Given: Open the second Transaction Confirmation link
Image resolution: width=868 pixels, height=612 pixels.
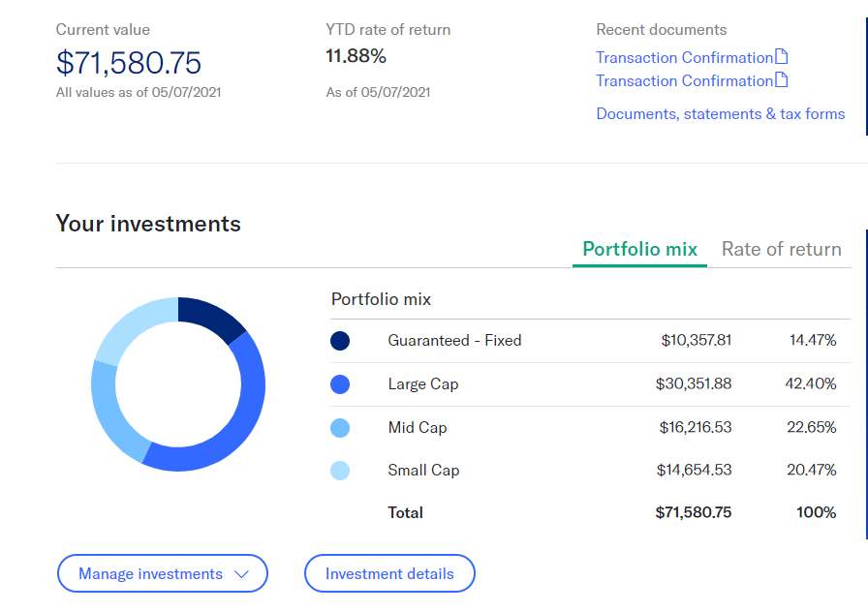Looking at the screenshot, I should coord(684,80).
